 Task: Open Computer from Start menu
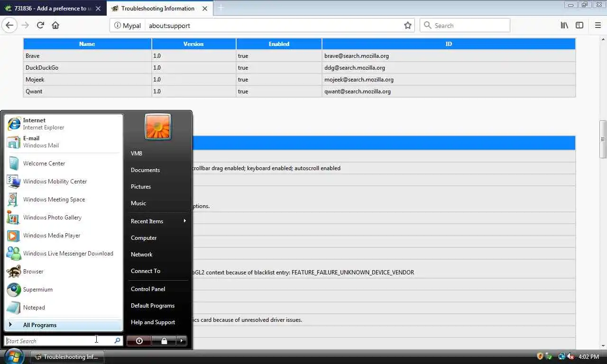(158, 238)
